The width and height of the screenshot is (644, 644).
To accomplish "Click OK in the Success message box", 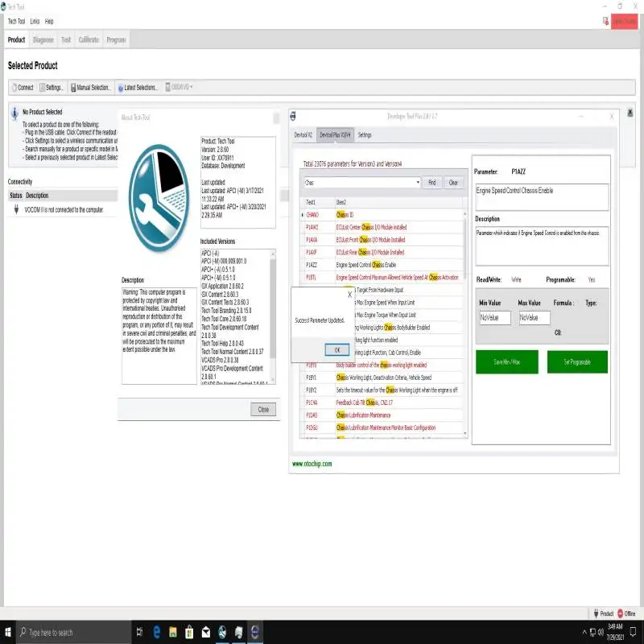I will 336,350.
